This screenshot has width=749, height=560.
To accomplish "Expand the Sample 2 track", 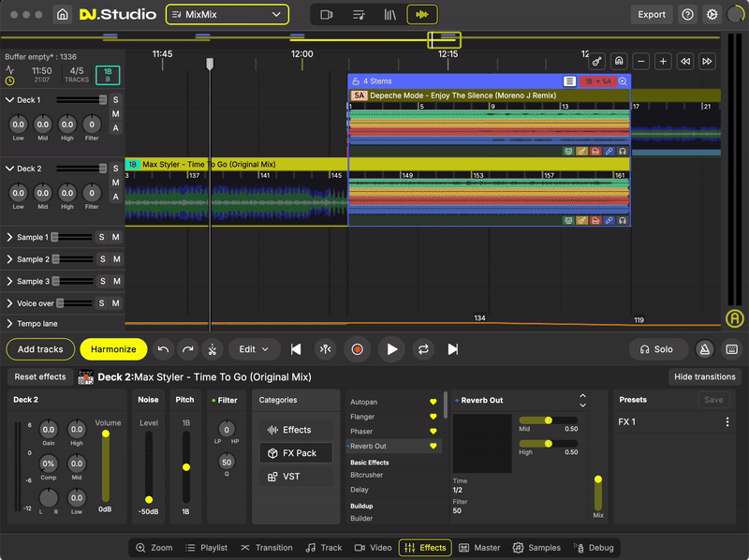I will 9,259.
